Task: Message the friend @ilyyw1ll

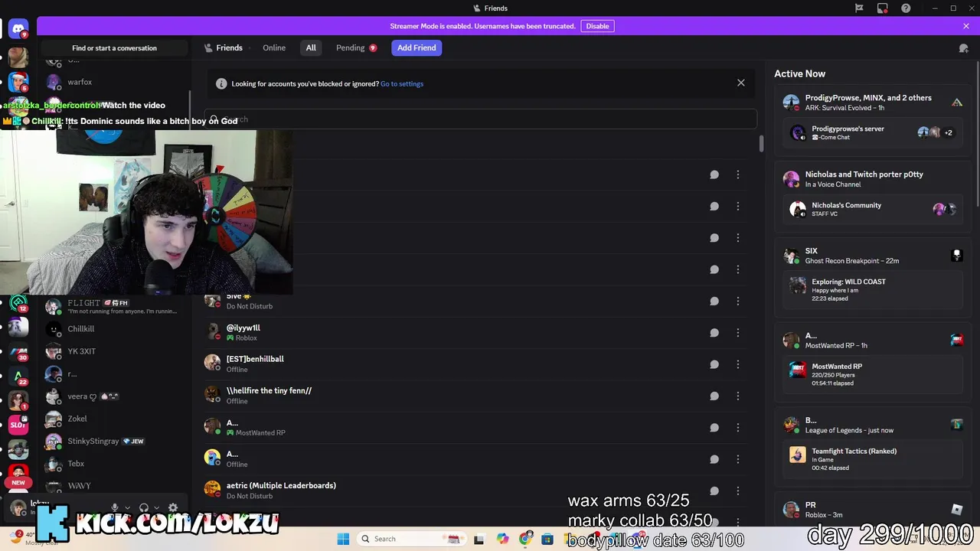Action: 714,332
